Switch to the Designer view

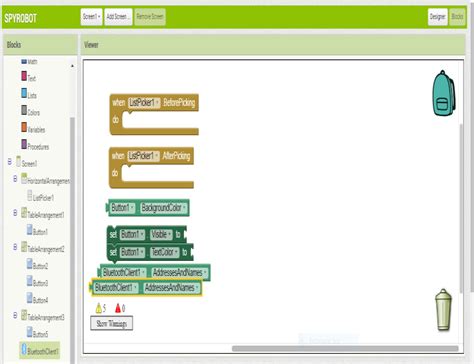coord(437,17)
